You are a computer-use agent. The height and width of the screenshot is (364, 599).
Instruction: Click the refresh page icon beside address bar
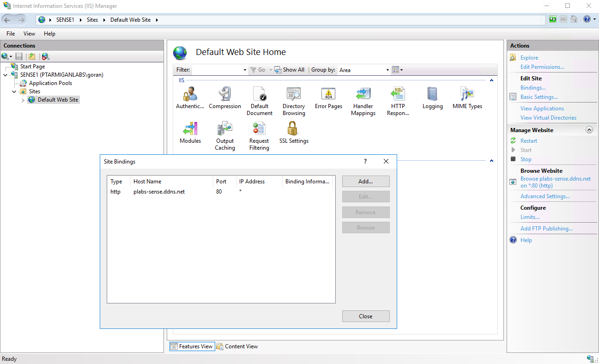tap(552, 19)
